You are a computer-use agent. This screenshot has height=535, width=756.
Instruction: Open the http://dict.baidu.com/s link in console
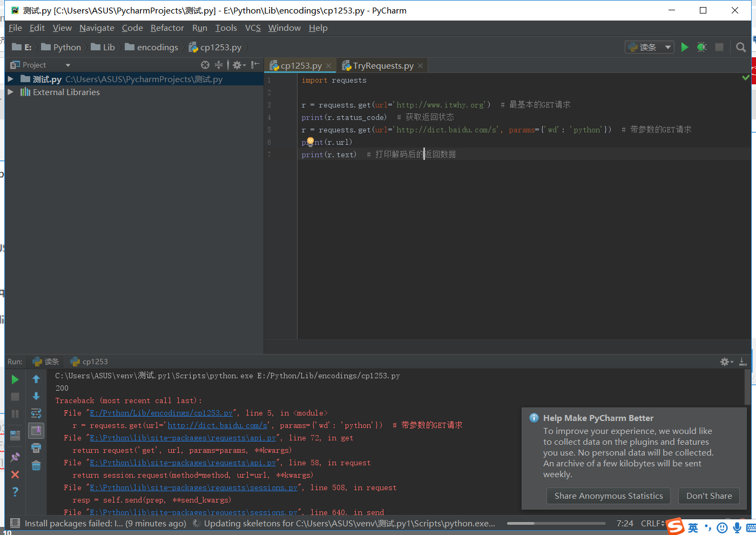218,425
